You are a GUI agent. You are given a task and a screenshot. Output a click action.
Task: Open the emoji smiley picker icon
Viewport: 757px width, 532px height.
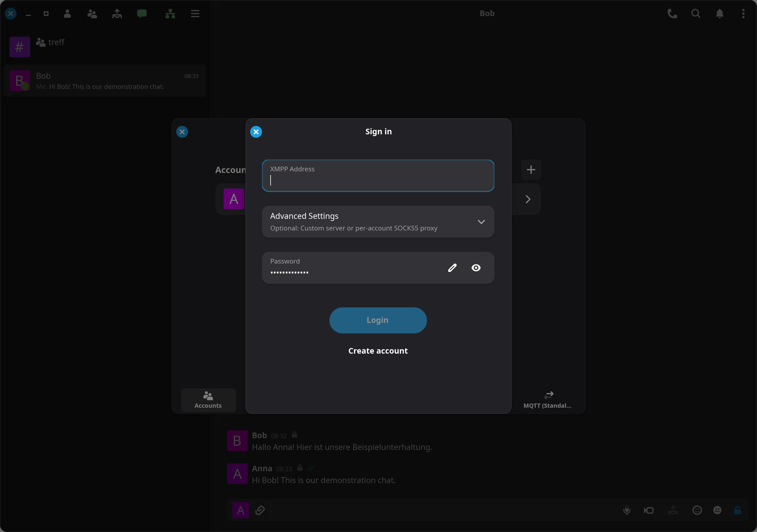click(697, 510)
